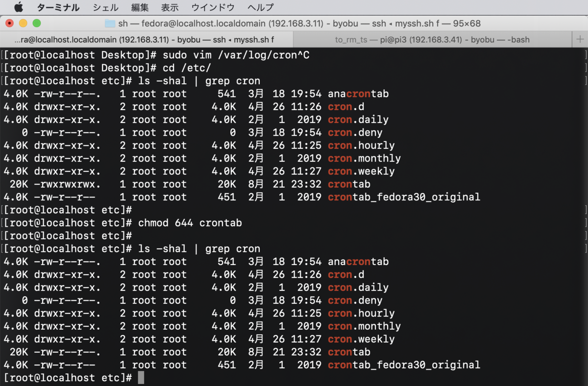Viewport: 588px width, 386px height.
Task: Click 'cron.d' in the second listing
Action: (x=346, y=275)
